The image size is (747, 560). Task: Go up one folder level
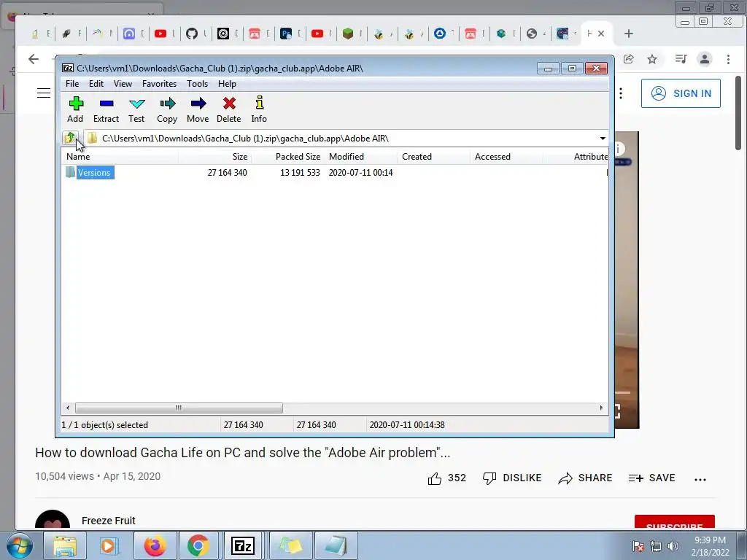click(70, 138)
